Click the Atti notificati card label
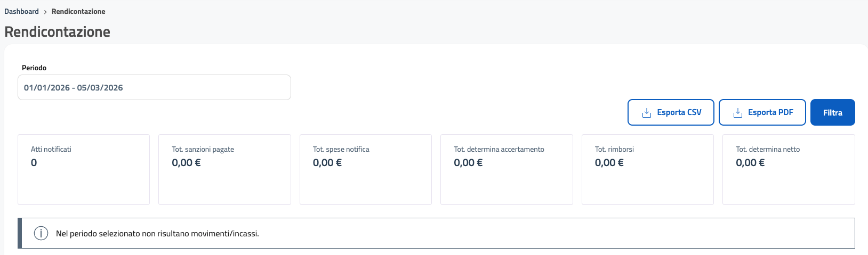 [x=51, y=149]
